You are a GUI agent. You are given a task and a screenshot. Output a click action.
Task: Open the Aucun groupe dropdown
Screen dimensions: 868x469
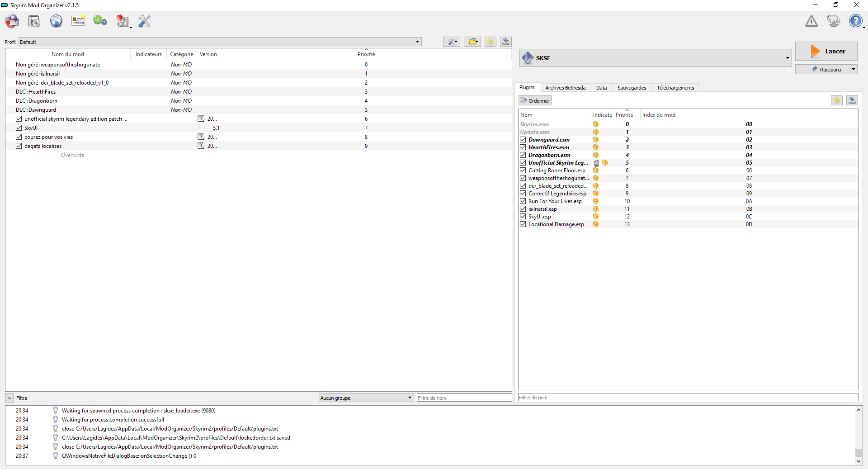[366, 398]
